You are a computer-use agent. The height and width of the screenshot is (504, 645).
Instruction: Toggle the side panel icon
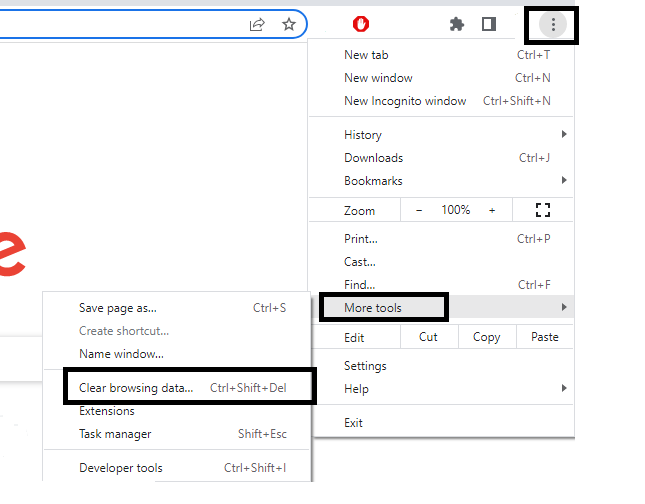tap(489, 24)
